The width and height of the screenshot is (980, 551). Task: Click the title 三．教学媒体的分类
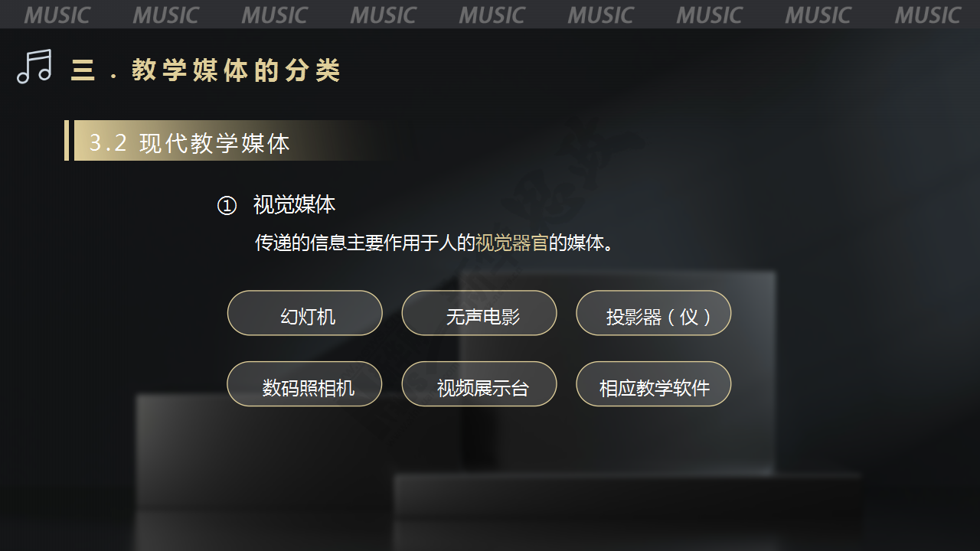[205, 70]
